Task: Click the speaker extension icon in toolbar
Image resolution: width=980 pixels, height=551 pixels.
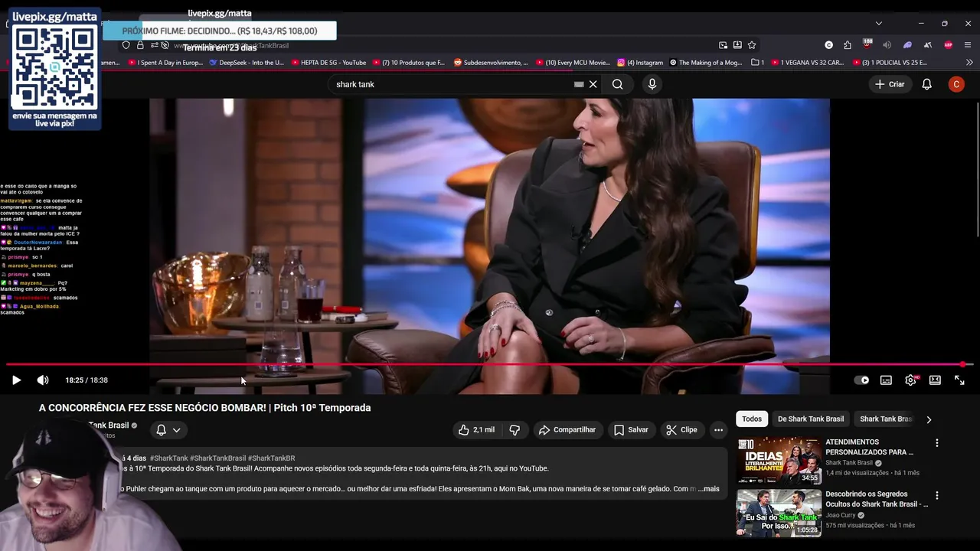Action: [x=887, y=45]
